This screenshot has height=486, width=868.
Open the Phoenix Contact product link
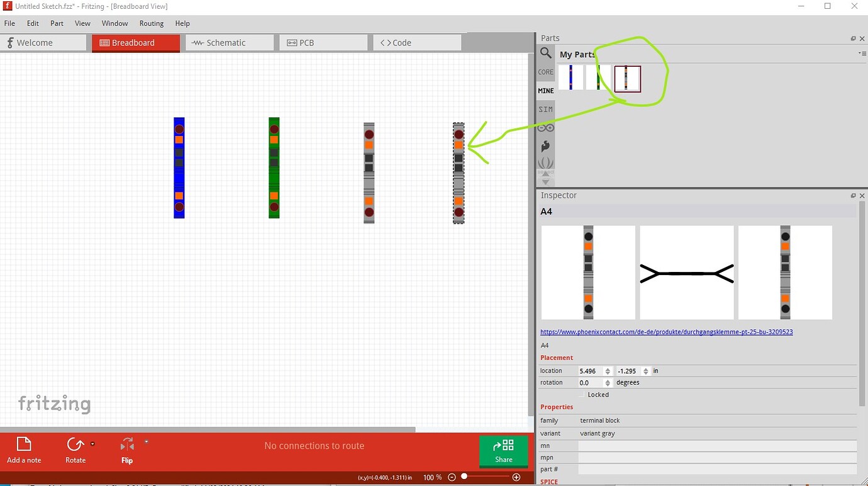[x=666, y=332]
